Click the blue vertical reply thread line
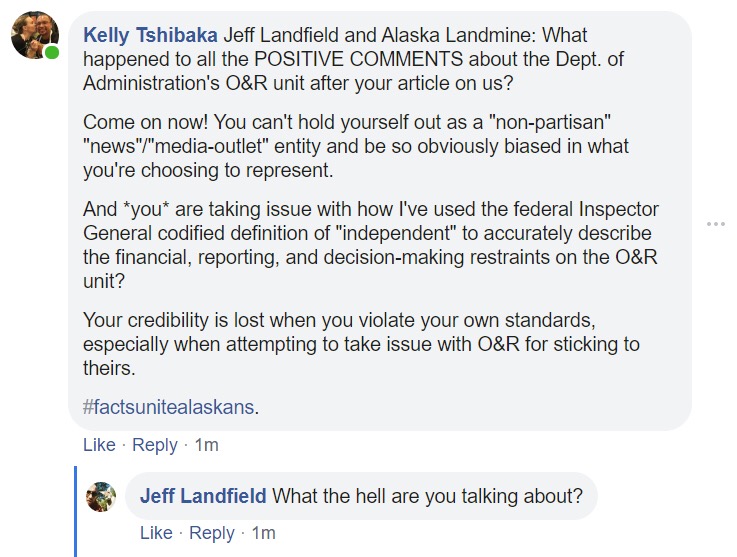 (x=76, y=510)
